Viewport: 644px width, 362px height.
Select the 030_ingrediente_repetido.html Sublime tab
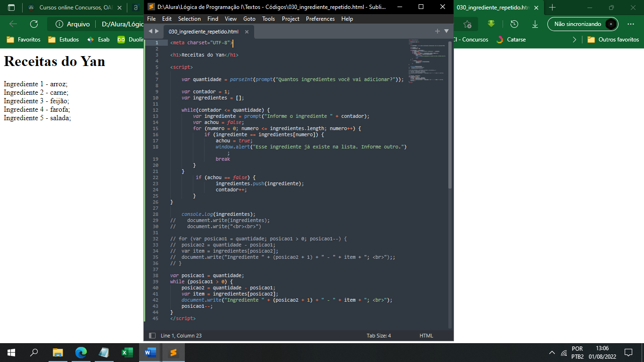(x=203, y=32)
